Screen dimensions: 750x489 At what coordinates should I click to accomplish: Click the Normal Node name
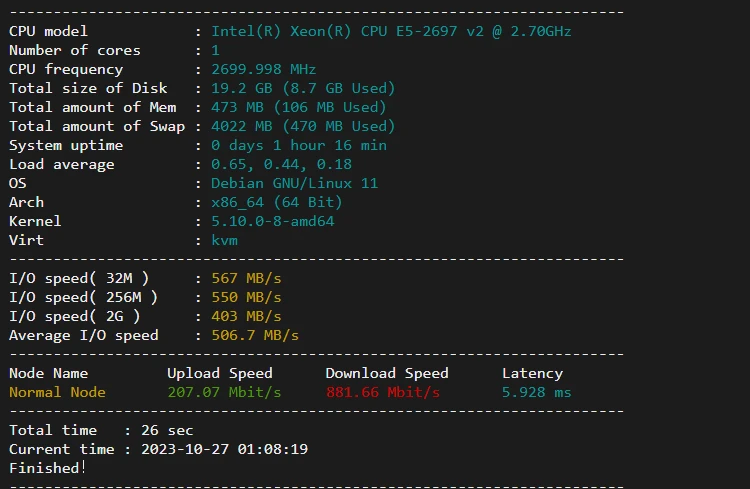point(57,392)
